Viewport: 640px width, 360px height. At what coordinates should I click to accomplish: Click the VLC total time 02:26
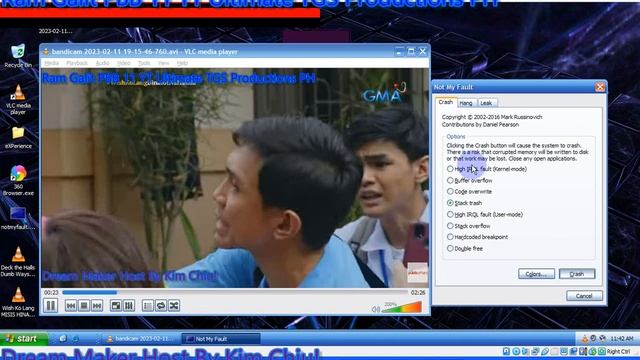click(418, 293)
